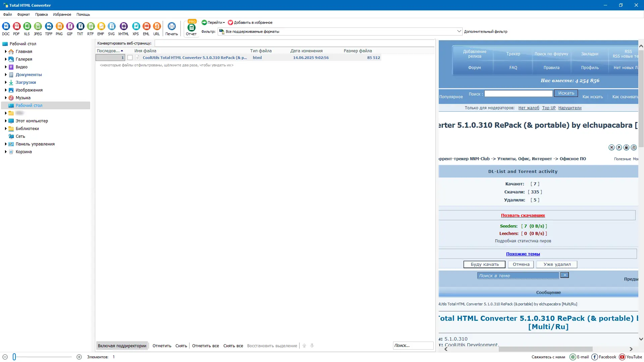Image resolution: width=644 pixels, height=362 pixels.
Task: Click the Поиск search field
Action: tap(413, 345)
